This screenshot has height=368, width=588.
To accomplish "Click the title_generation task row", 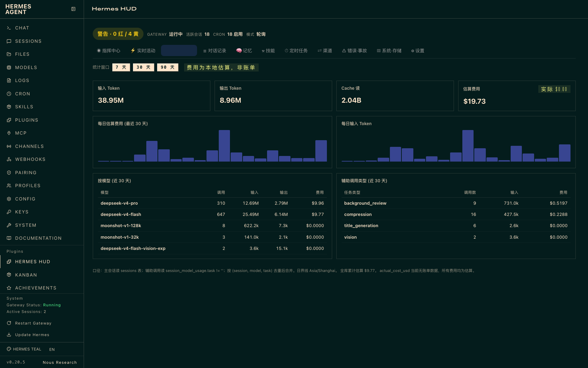I will tap(456, 226).
